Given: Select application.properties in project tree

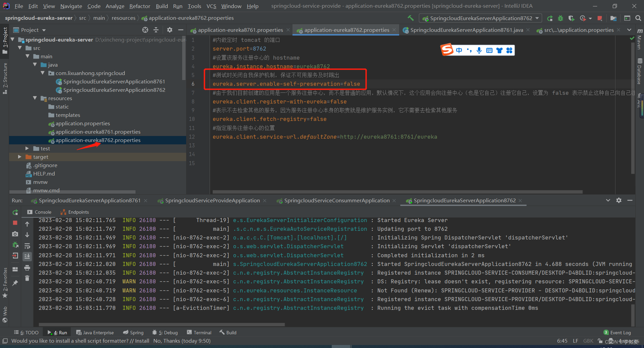Looking at the screenshot, I should click(x=83, y=123).
